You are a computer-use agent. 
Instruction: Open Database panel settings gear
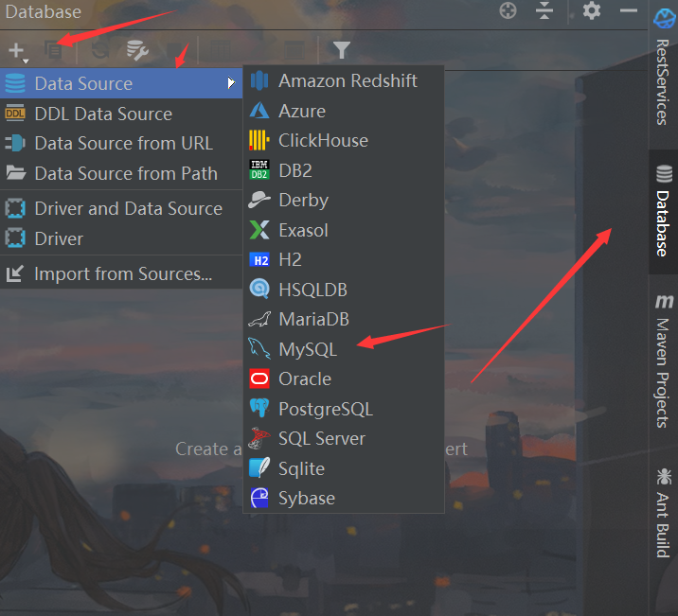pos(591,10)
